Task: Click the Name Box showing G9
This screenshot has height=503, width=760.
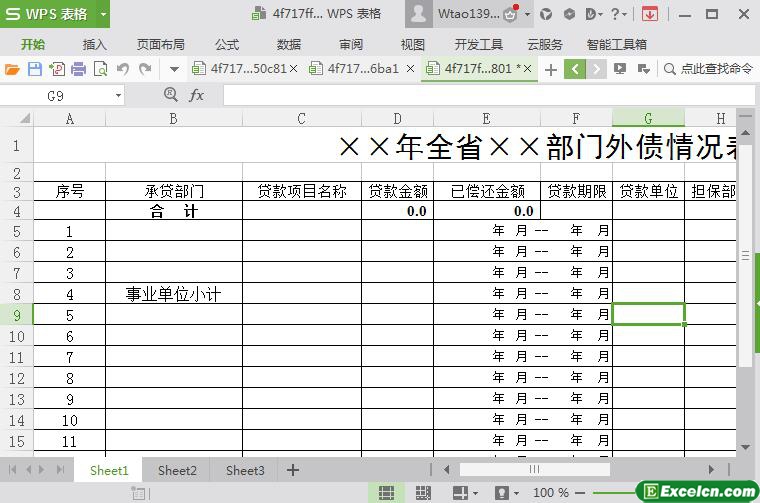Action: [56, 95]
